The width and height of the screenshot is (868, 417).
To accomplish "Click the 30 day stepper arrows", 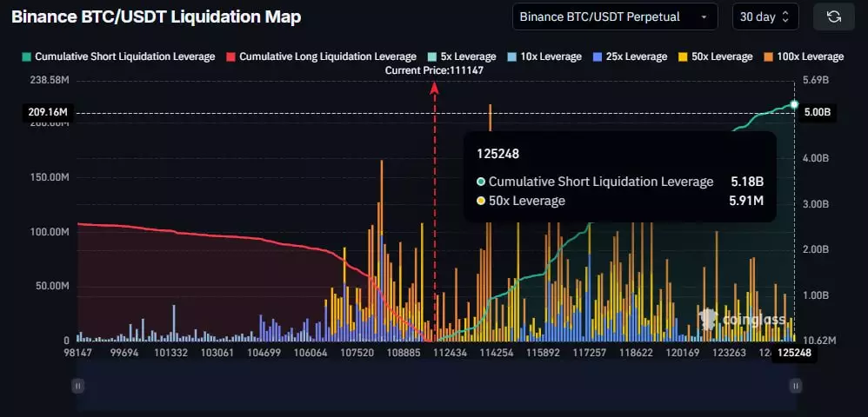I will [785, 17].
